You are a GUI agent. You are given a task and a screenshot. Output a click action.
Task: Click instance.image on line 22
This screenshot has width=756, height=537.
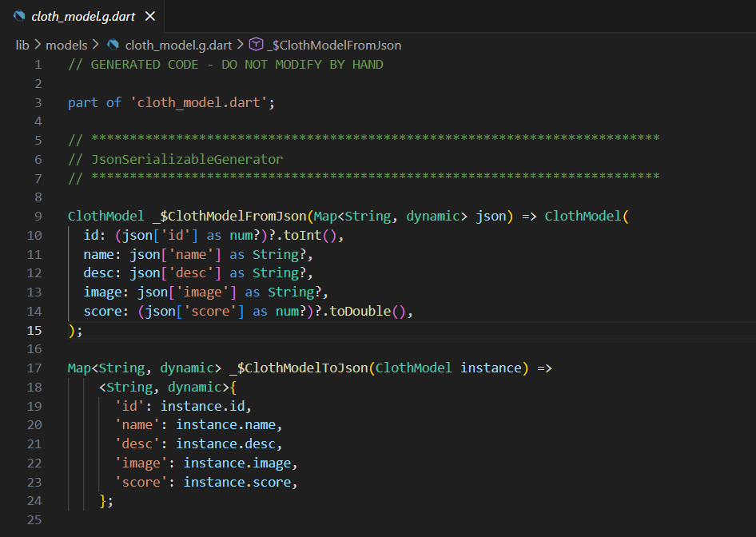[x=237, y=463]
